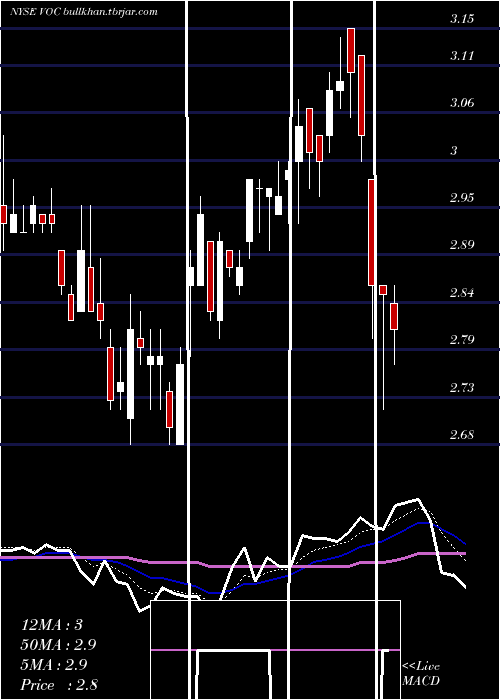This screenshot has height=700, width=500.
Task: Click the 3 price axis label
Action: pos(454,150)
